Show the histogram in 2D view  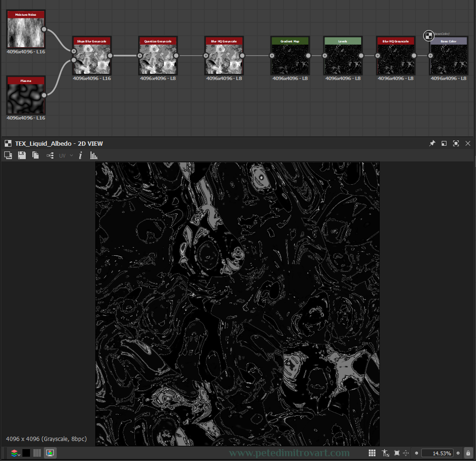pos(93,155)
